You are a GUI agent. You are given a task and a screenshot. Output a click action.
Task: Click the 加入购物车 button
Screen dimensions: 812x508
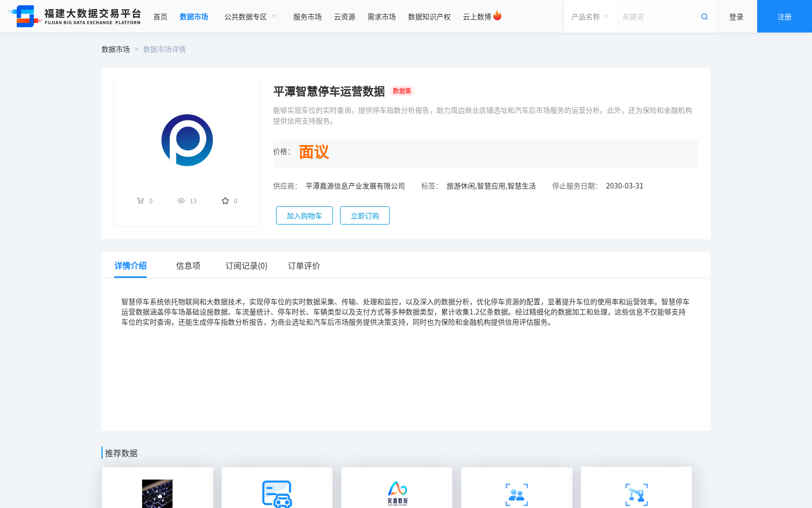pos(304,215)
